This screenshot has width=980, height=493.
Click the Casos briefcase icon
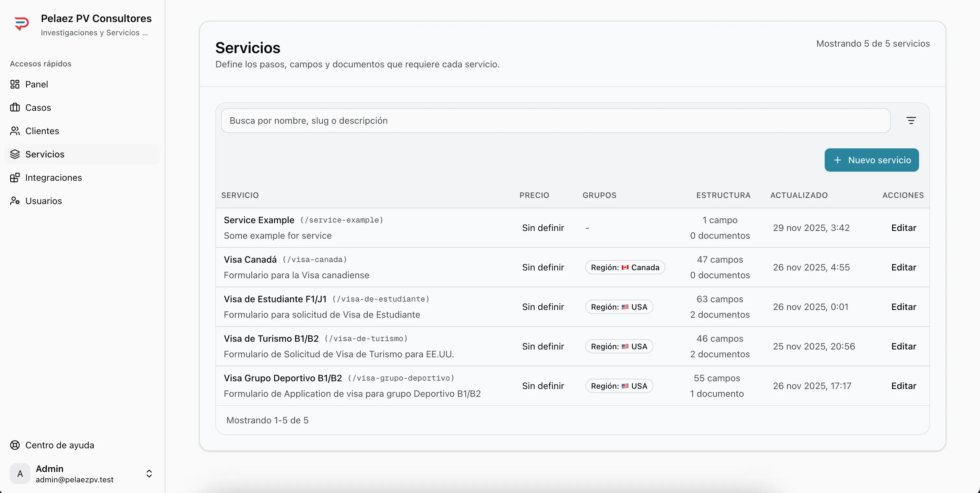coord(15,108)
